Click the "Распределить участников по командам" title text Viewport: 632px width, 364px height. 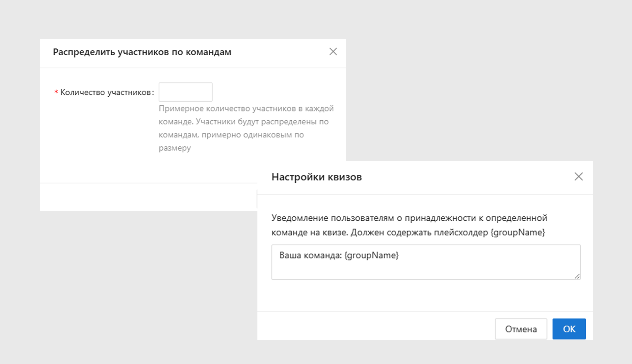[142, 52]
